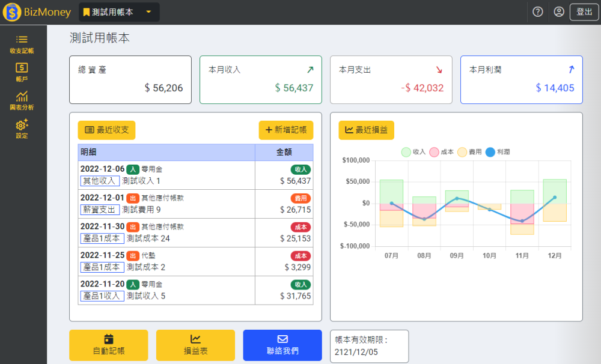Click the 成本 tag above $ 25,153

click(x=300, y=227)
